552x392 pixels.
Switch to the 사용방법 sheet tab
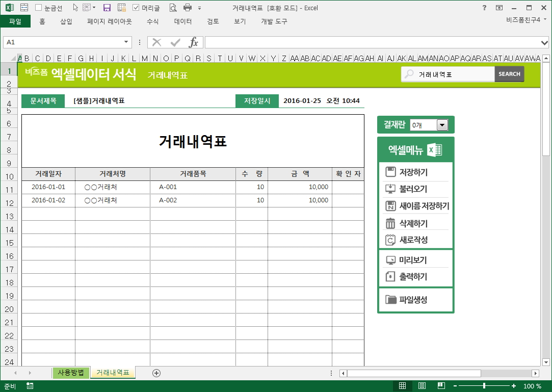pyautogui.click(x=71, y=373)
